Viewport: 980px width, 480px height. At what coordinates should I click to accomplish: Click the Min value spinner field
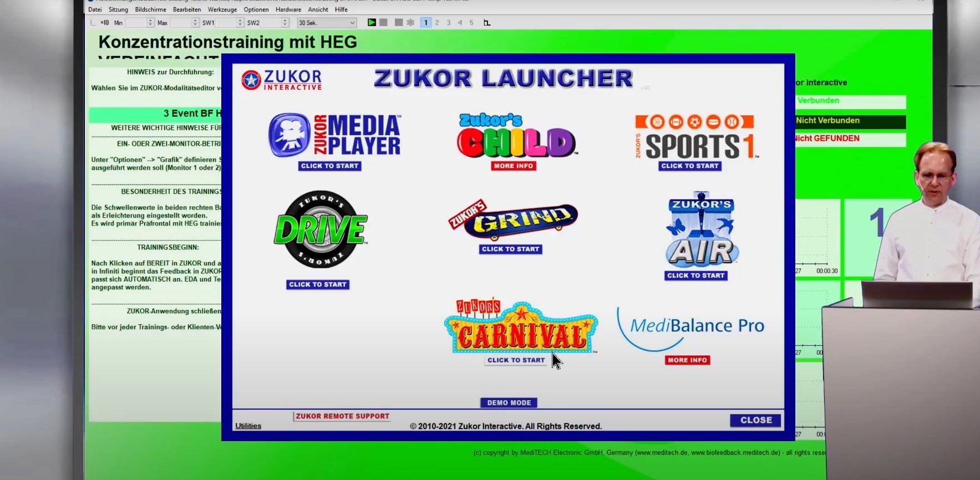click(x=139, y=23)
